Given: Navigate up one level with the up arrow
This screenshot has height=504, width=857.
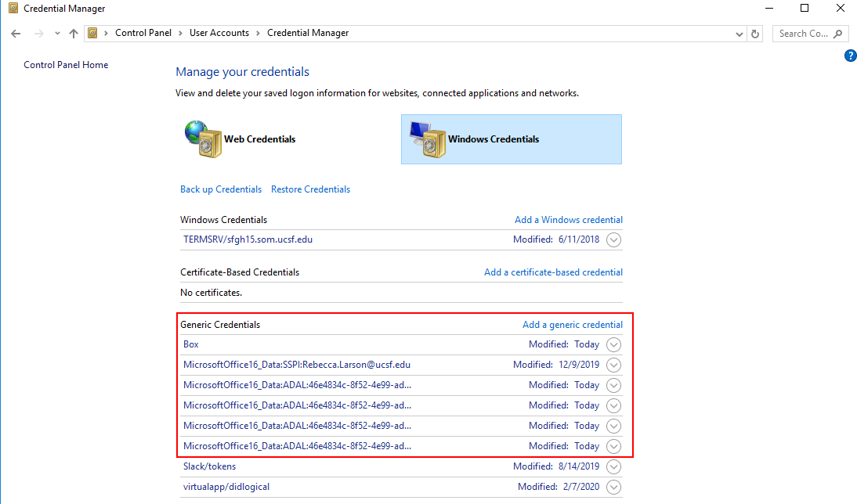Looking at the screenshot, I should tap(74, 33).
